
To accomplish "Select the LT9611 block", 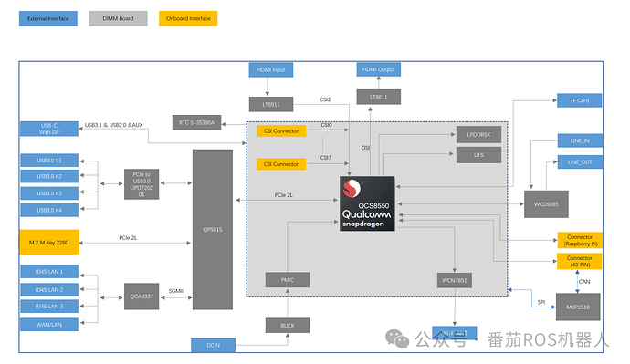I will pos(379,97).
